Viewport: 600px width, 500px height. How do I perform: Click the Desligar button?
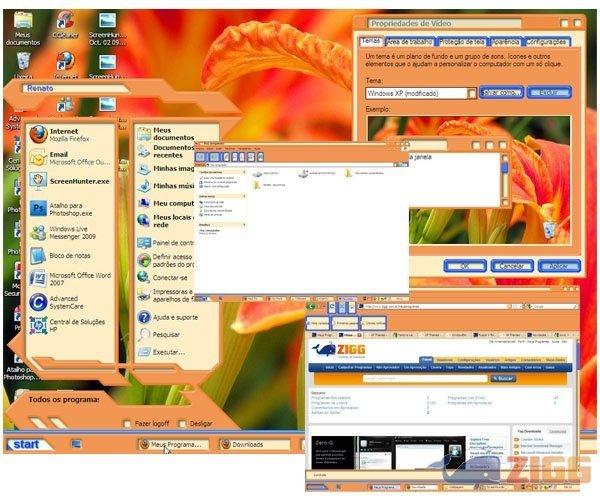(196, 423)
